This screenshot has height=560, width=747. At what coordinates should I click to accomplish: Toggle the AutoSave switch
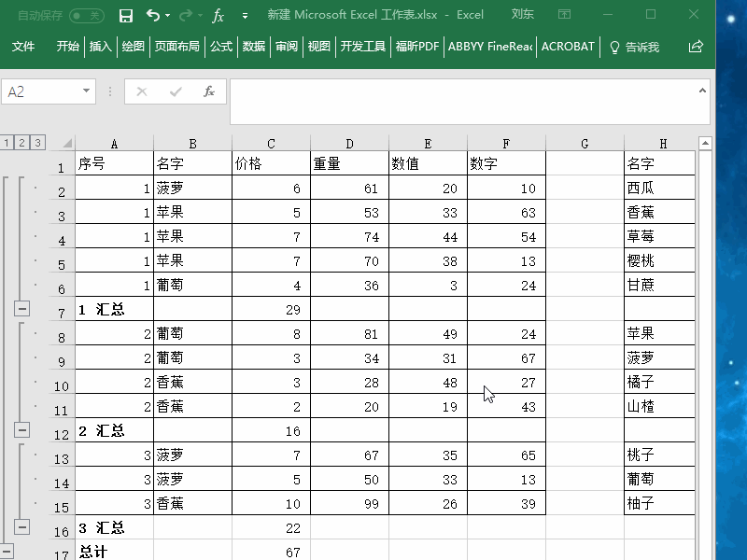[x=87, y=16]
